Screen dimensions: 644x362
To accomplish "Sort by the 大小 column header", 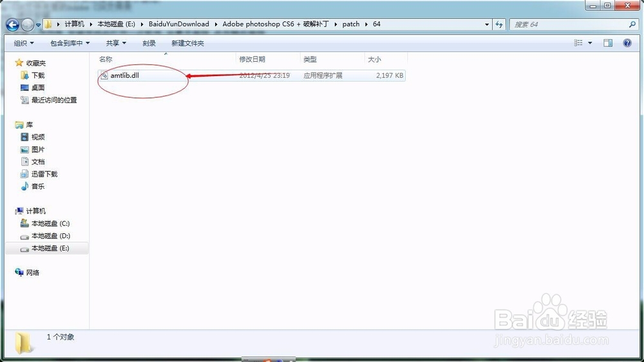I will pos(374,59).
